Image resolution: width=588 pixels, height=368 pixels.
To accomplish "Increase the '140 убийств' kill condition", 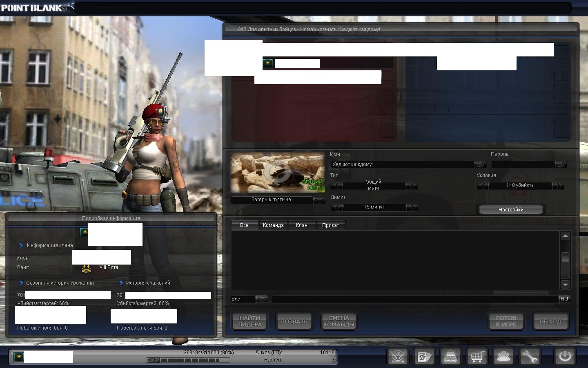I will click(x=557, y=186).
